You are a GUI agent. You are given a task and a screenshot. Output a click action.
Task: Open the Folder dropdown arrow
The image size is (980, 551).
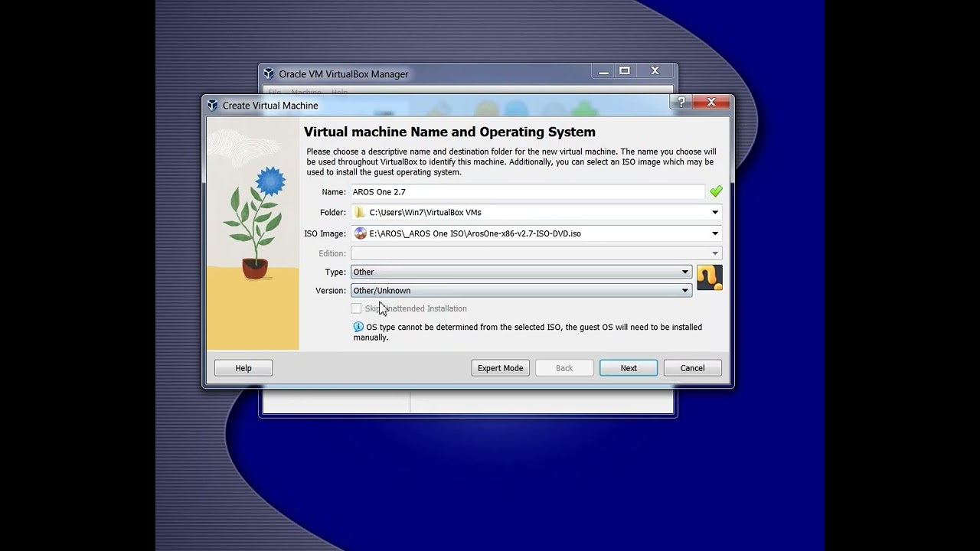point(715,212)
